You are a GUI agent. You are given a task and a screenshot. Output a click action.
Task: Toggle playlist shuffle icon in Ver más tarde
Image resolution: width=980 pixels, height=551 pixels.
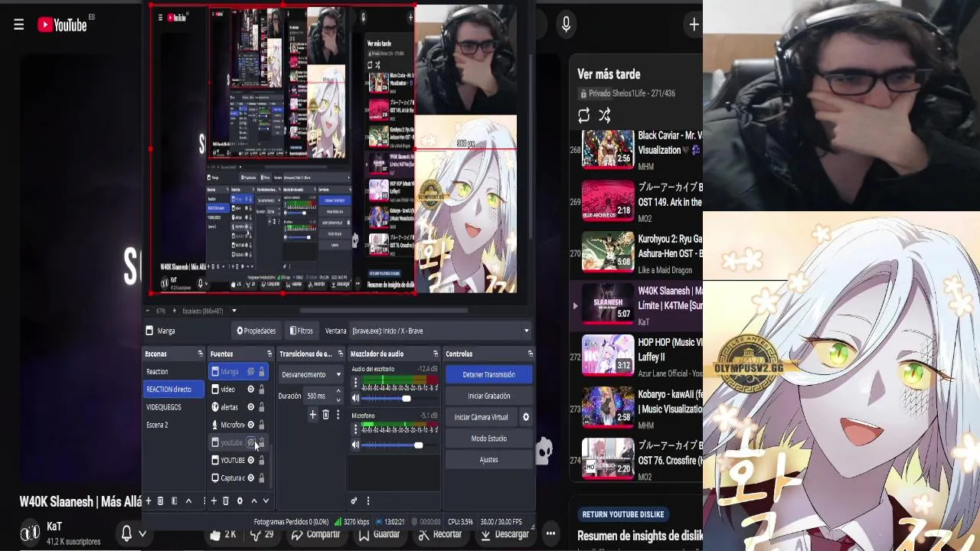(x=604, y=116)
